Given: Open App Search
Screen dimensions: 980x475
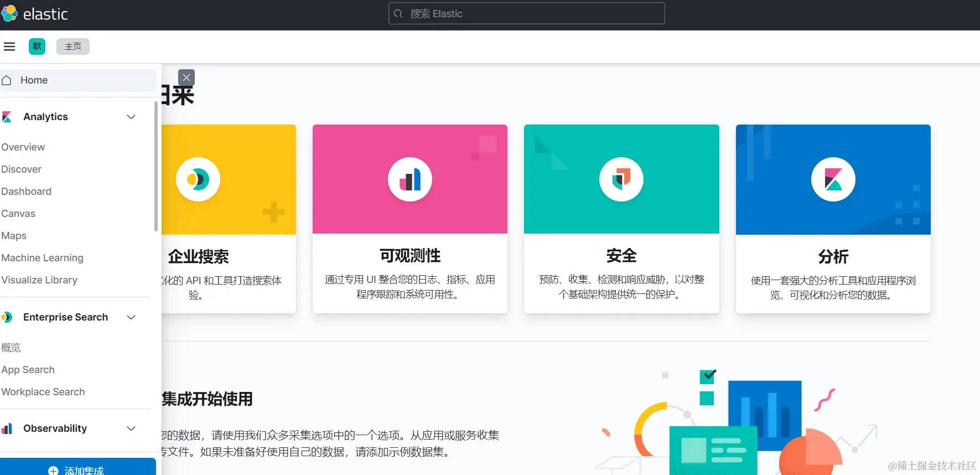Looking at the screenshot, I should click(x=28, y=370).
